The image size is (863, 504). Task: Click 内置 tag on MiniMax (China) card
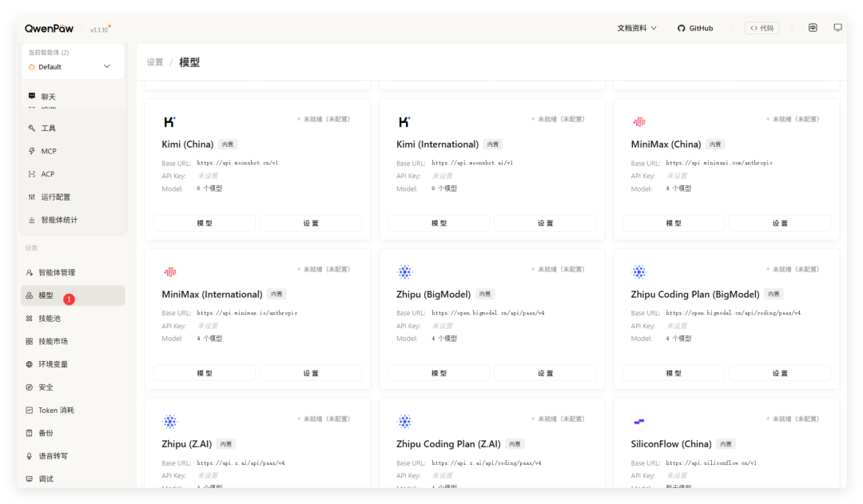click(715, 144)
